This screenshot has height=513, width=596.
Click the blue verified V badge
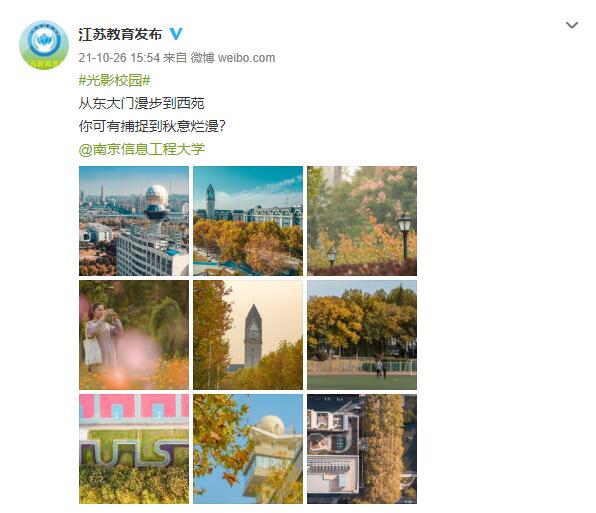point(176,34)
